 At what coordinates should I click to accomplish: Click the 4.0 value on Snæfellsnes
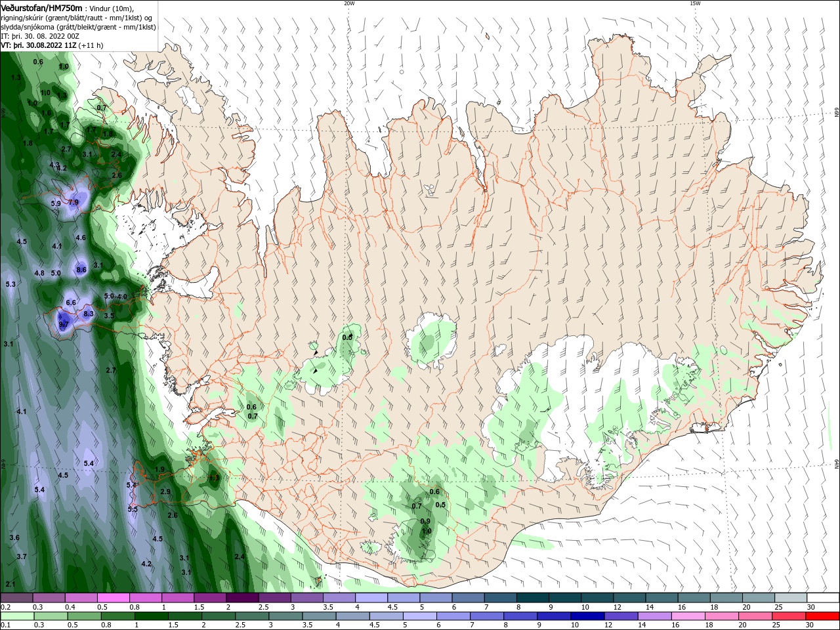(x=122, y=297)
